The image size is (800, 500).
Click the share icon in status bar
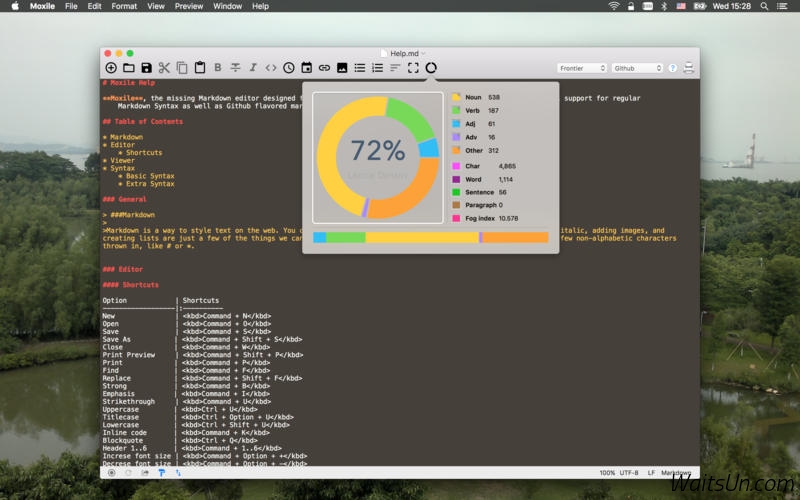point(145,473)
